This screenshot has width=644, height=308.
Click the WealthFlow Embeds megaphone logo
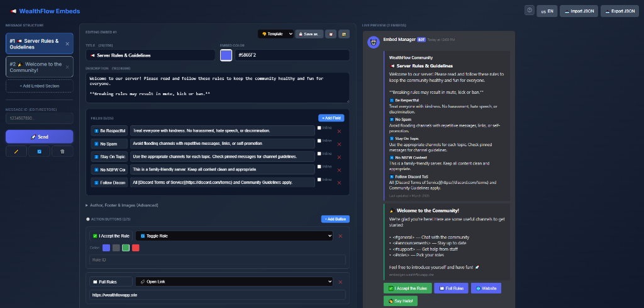13,11
